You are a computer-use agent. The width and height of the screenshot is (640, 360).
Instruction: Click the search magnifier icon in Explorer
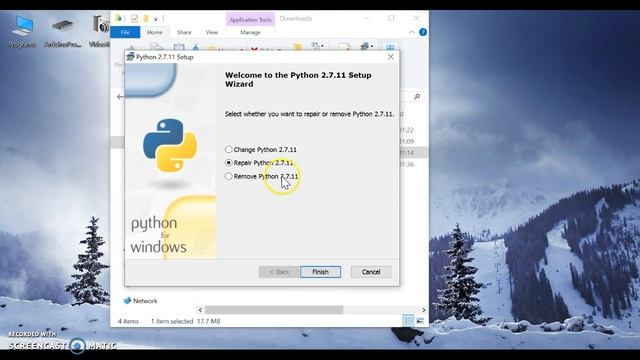pyautogui.click(x=417, y=97)
